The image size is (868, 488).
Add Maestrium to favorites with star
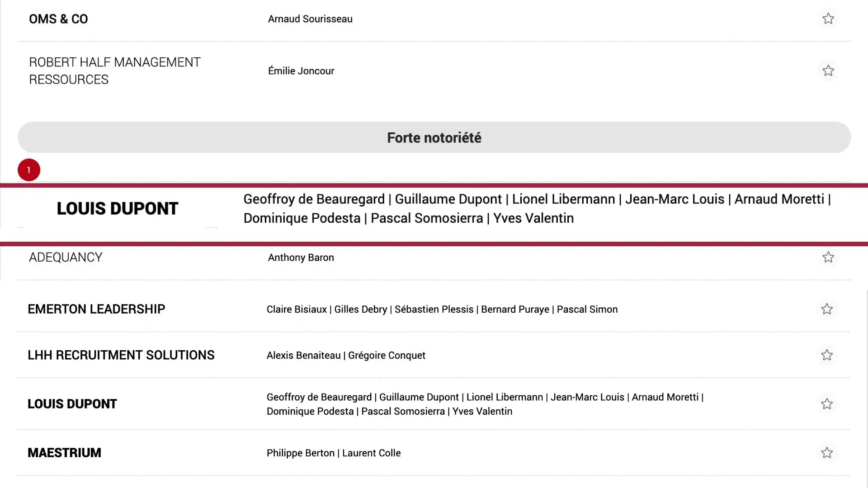point(826,453)
